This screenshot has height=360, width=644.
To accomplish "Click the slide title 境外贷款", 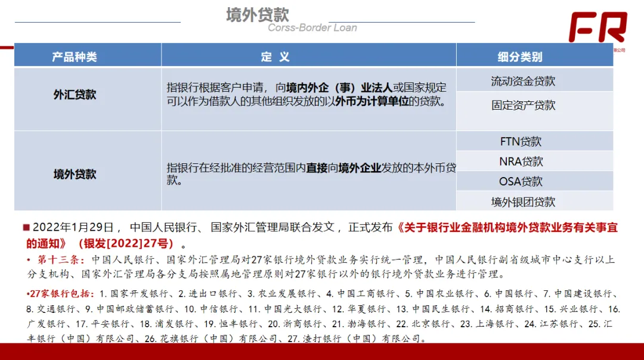I will click(x=258, y=15).
